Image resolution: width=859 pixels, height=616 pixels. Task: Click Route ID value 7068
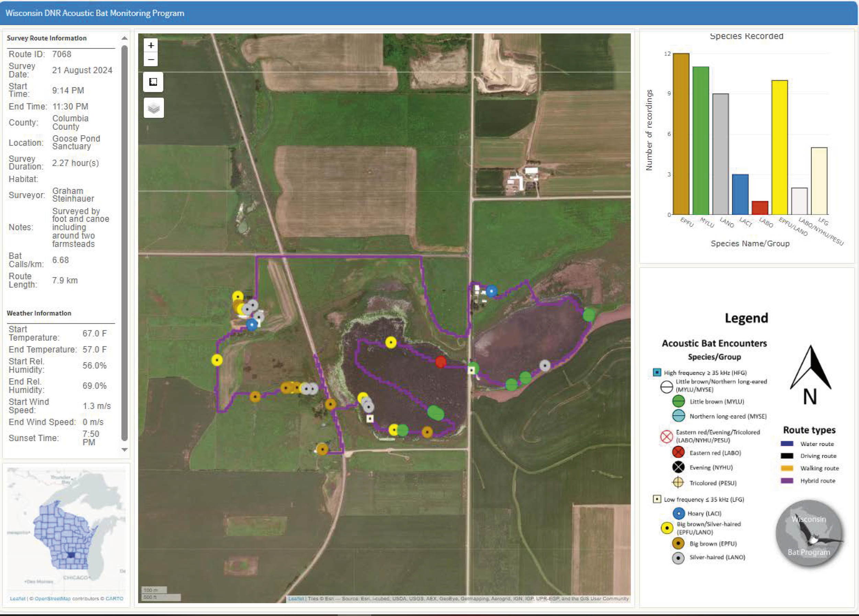tap(62, 54)
